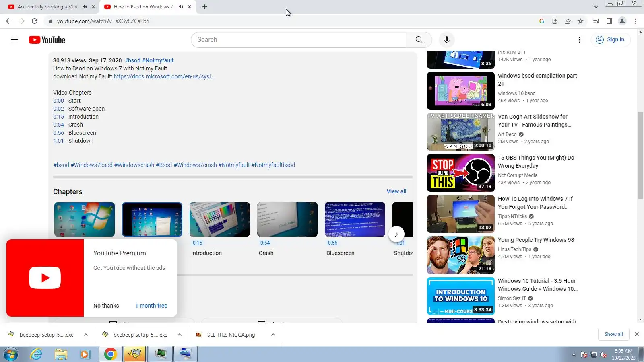
Task: Go to YouTube home via logo
Action: point(47,40)
